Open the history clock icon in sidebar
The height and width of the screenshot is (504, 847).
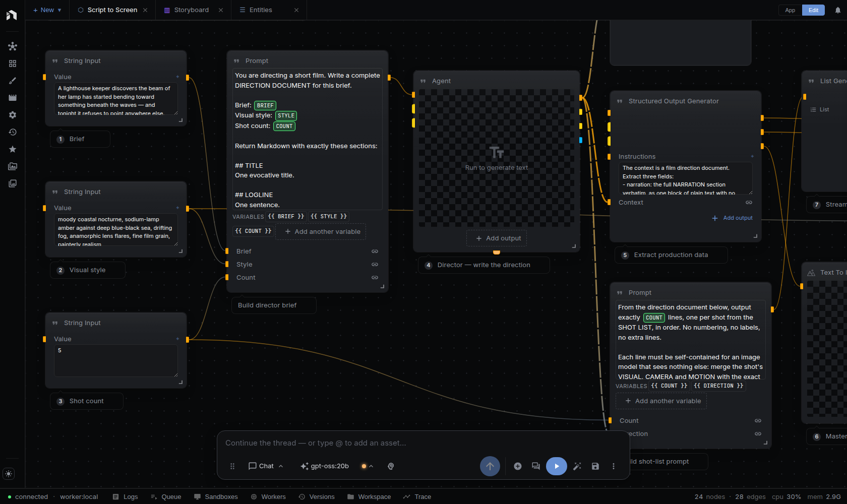pyautogui.click(x=13, y=132)
